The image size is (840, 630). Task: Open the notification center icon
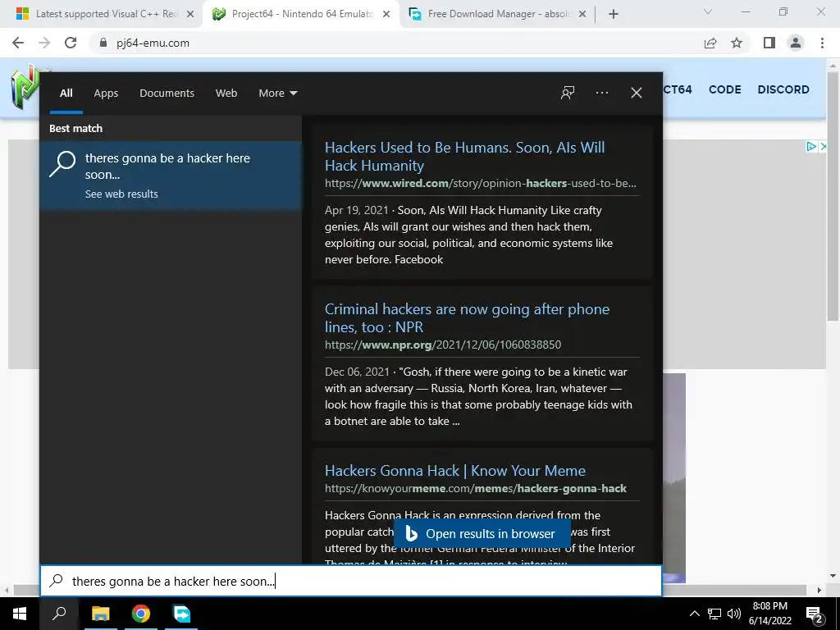coord(815,614)
